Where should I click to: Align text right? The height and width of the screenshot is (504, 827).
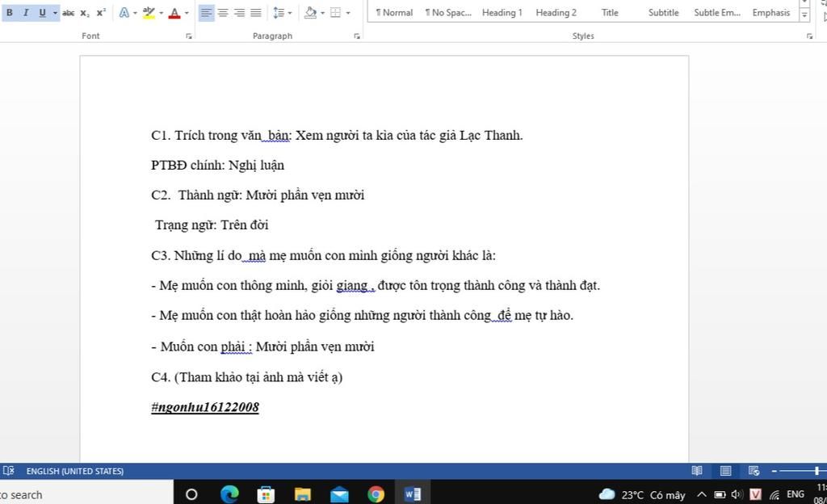point(239,13)
